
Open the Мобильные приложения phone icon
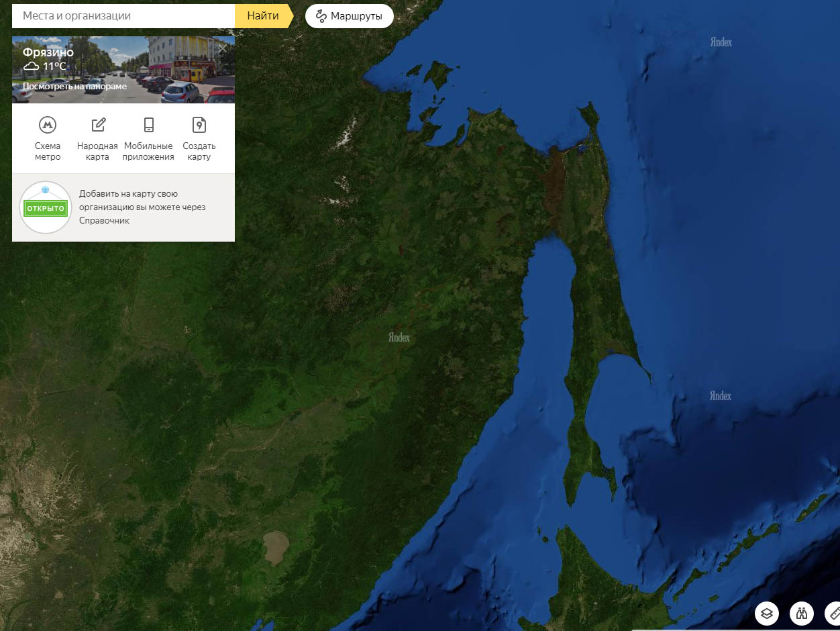(148, 125)
